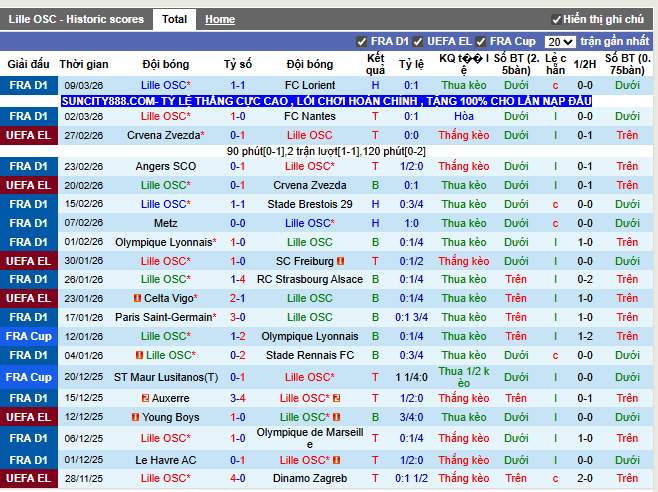Viewport: 658px width, 492px height.
Task: Click the Thua 1/2 kèo result cell
Action: (x=464, y=377)
